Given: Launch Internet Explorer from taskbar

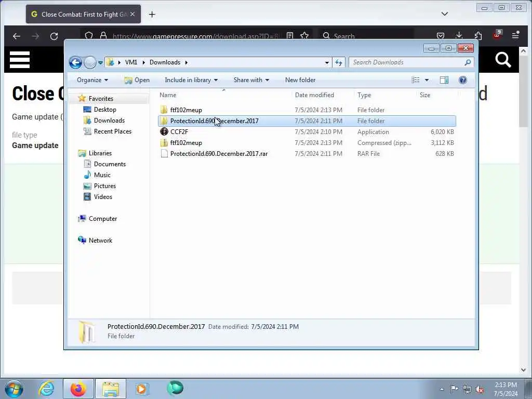Looking at the screenshot, I should [x=46, y=389].
